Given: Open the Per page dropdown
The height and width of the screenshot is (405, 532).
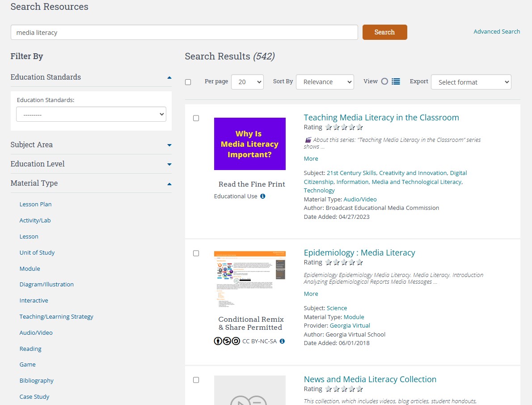Looking at the screenshot, I should 247,82.
